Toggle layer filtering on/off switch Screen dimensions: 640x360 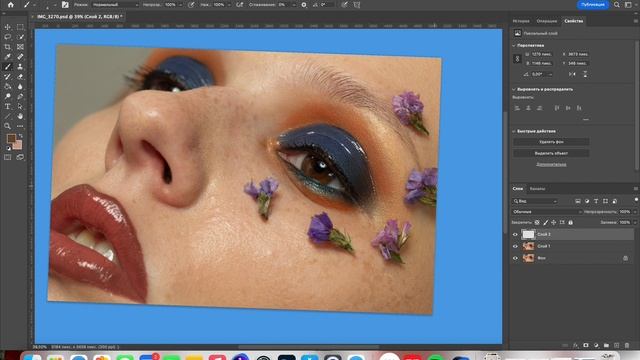636,200
